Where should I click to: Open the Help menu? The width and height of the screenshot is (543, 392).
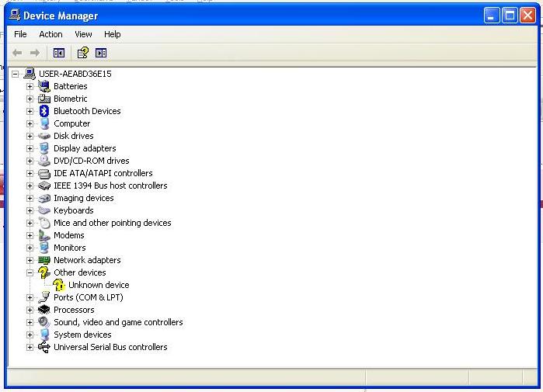(x=113, y=34)
